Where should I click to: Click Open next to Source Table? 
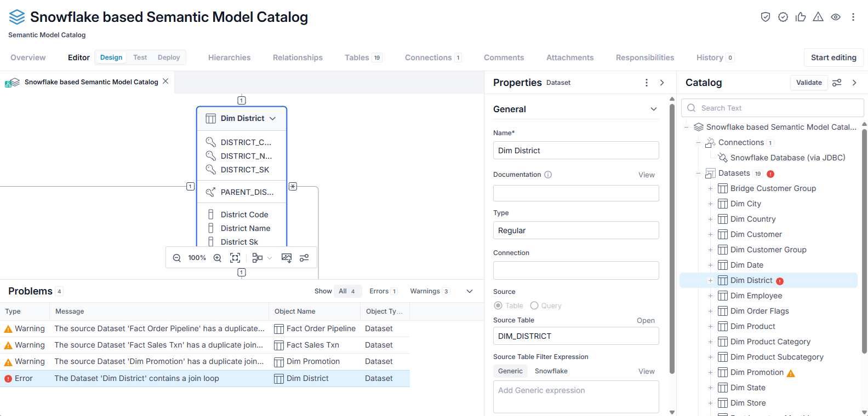coord(646,321)
